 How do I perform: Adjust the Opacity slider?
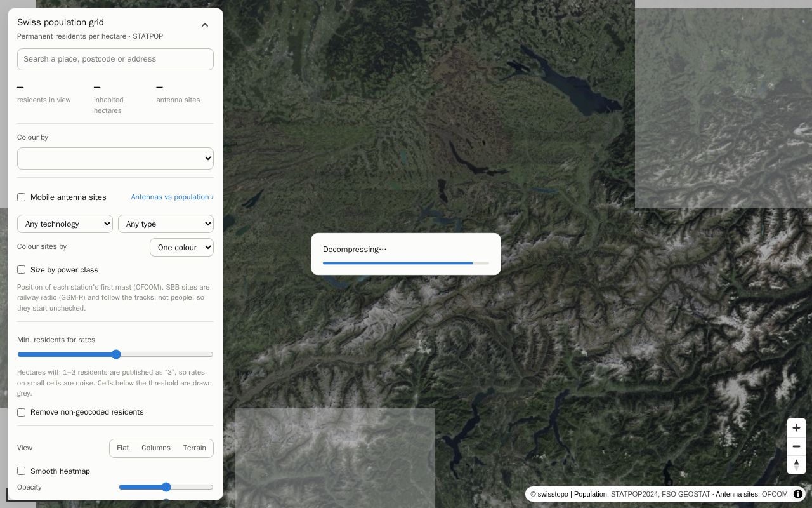166,487
